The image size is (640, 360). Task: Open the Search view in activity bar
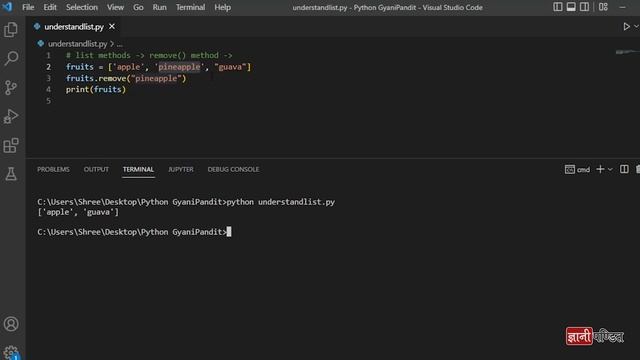[11, 58]
